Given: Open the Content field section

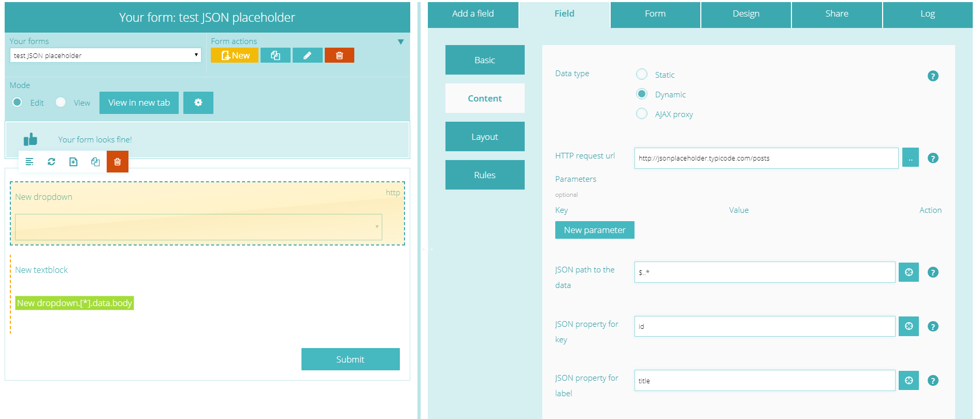Looking at the screenshot, I should [485, 98].
